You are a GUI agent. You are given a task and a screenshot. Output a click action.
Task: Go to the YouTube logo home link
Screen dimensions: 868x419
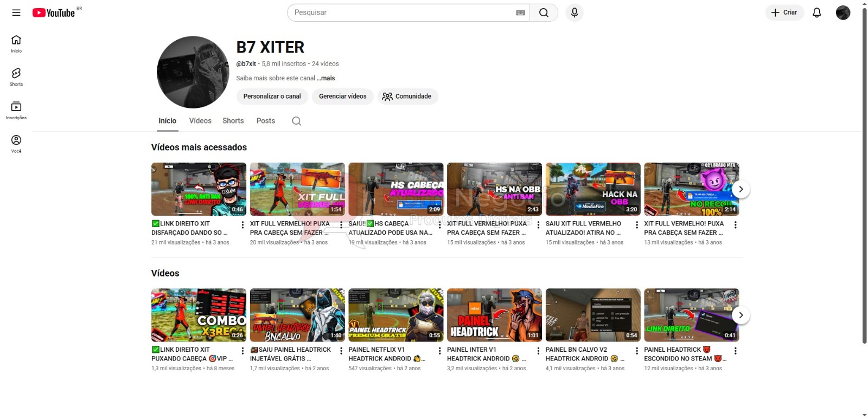(54, 12)
